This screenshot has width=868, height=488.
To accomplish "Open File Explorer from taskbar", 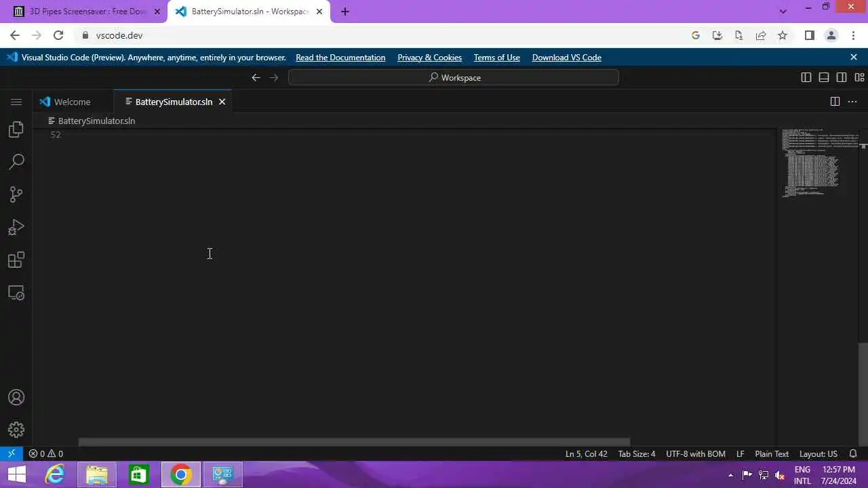I will click(x=97, y=474).
